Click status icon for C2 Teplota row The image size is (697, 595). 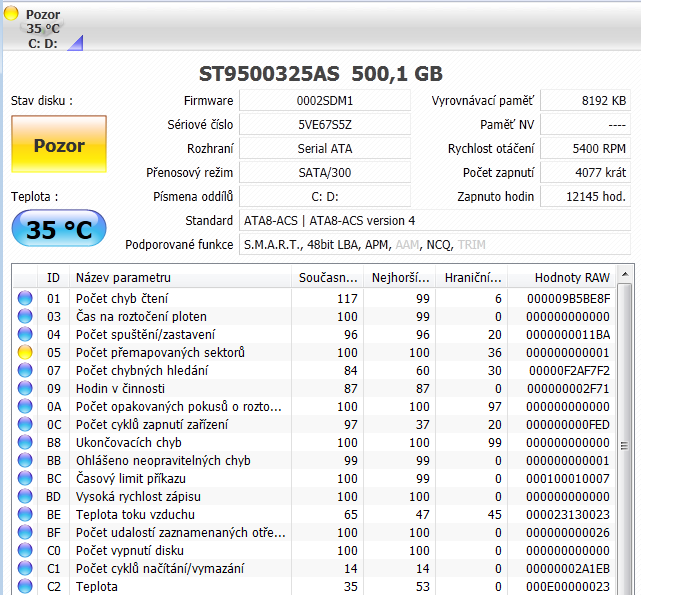[x=25, y=586]
